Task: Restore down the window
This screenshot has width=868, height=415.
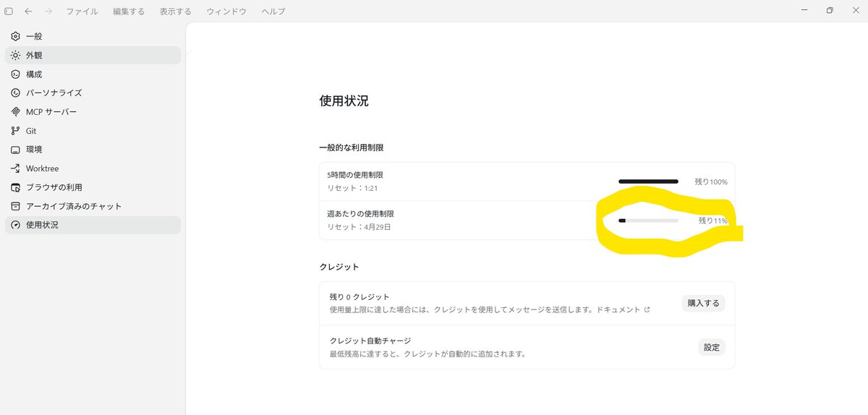Action: click(x=830, y=10)
